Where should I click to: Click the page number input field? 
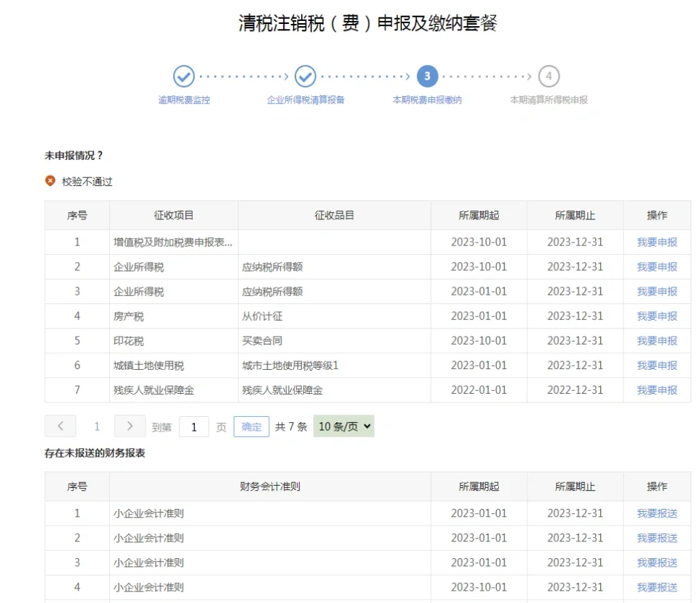coord(194,427)
